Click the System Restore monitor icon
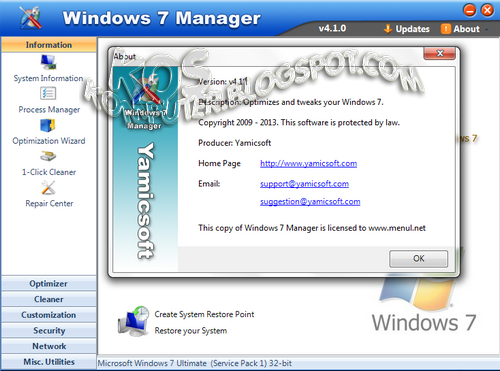Viewport: 500px width, 371px height. tap(133, 321)
